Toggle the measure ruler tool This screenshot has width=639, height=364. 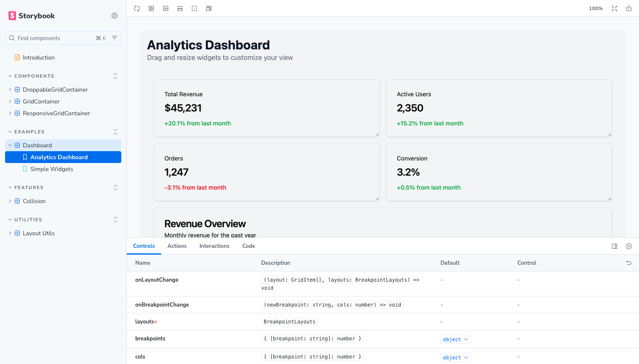180,8
